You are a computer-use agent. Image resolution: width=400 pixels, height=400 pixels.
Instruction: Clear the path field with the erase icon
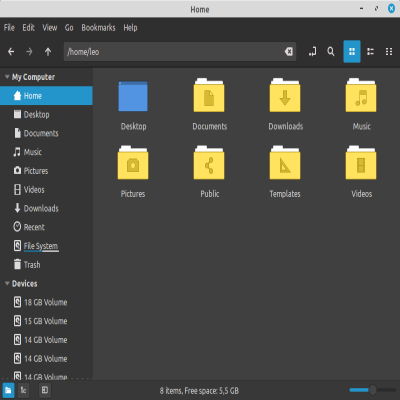(289, 52)
